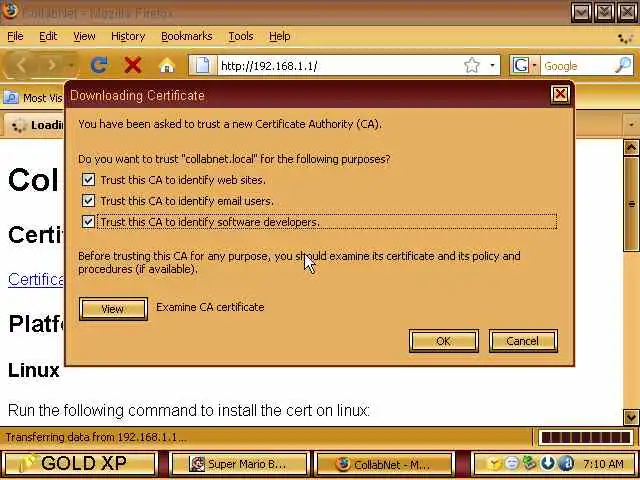640x480 pixels.
Task: Click the green safely remove hardware tray icon
Action: (x=529, y=463)
